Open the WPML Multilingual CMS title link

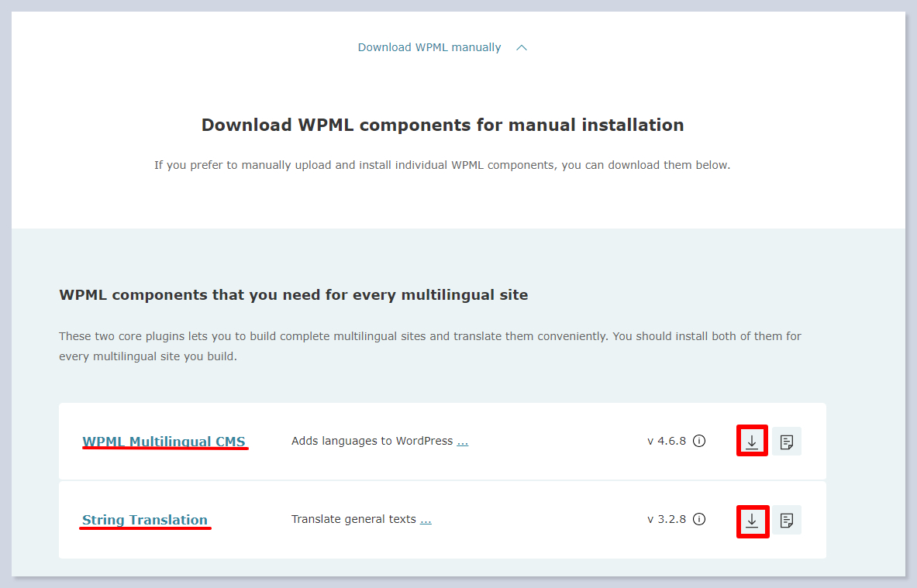[164, 442]
